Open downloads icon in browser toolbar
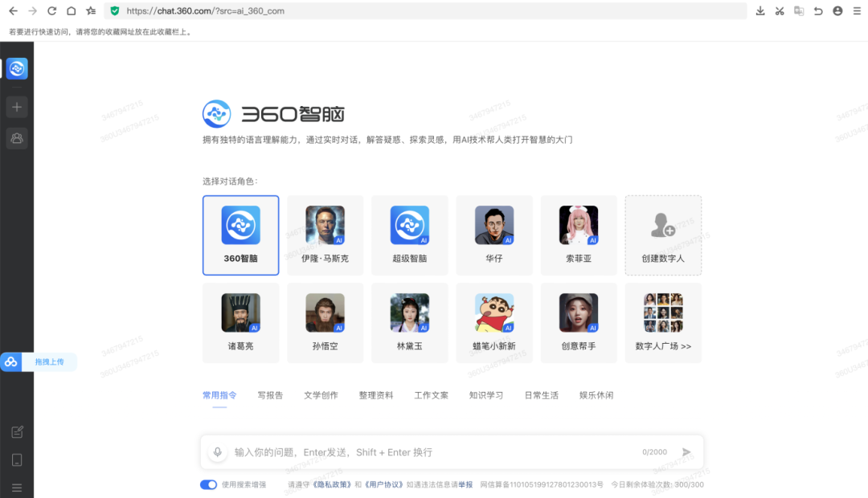 [760, 11]
